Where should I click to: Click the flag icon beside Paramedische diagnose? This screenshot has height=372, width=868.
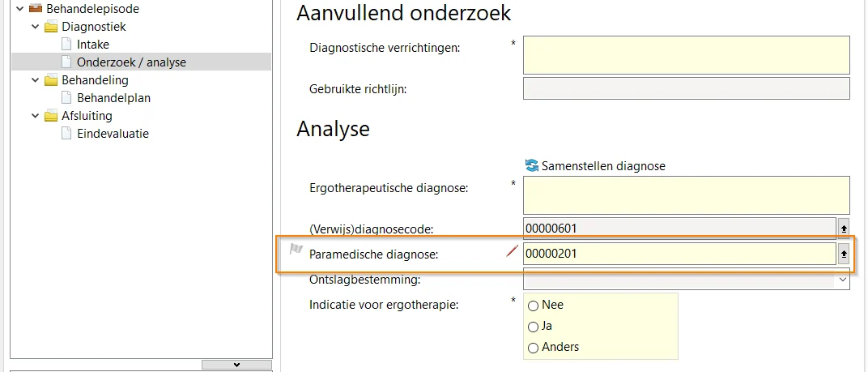tap(296, 252)
